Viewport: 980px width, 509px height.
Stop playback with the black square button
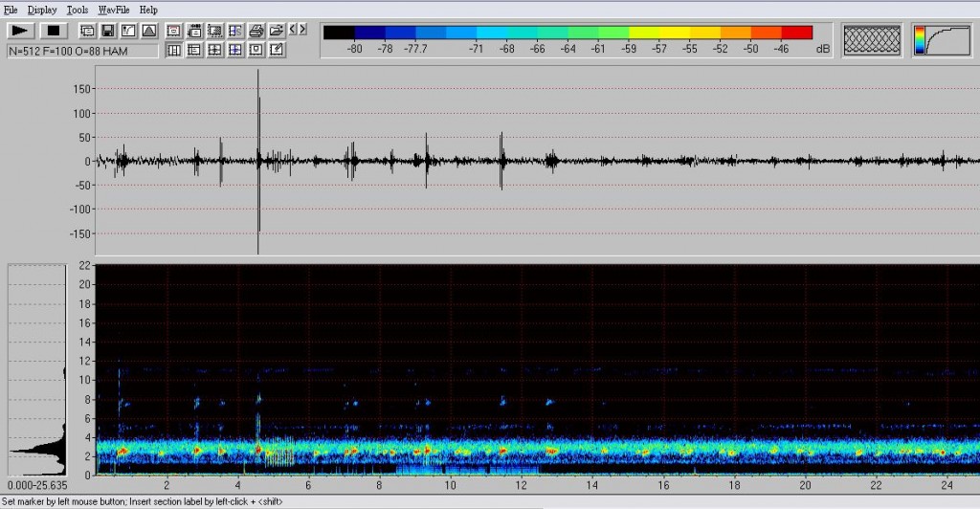pos(54,31)
